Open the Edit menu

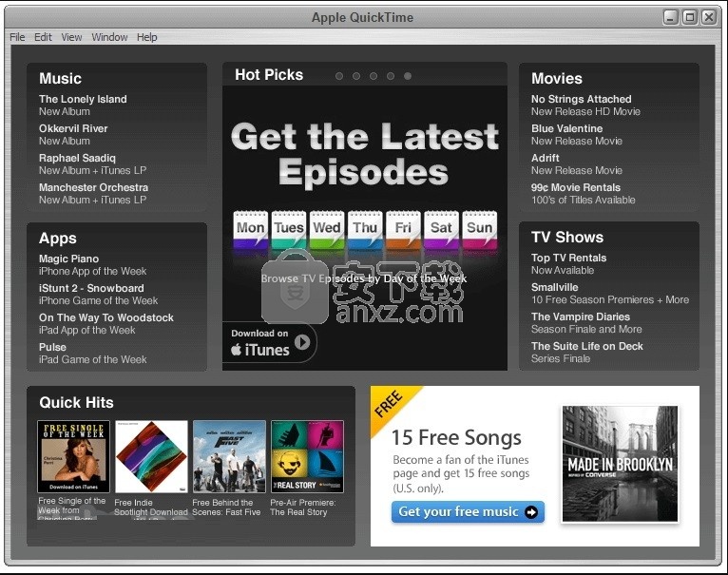pos(43,37)
